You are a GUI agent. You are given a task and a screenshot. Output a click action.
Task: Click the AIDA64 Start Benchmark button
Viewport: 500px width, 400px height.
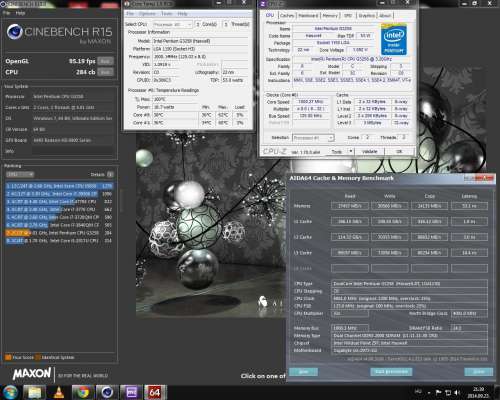pos(391,372)
